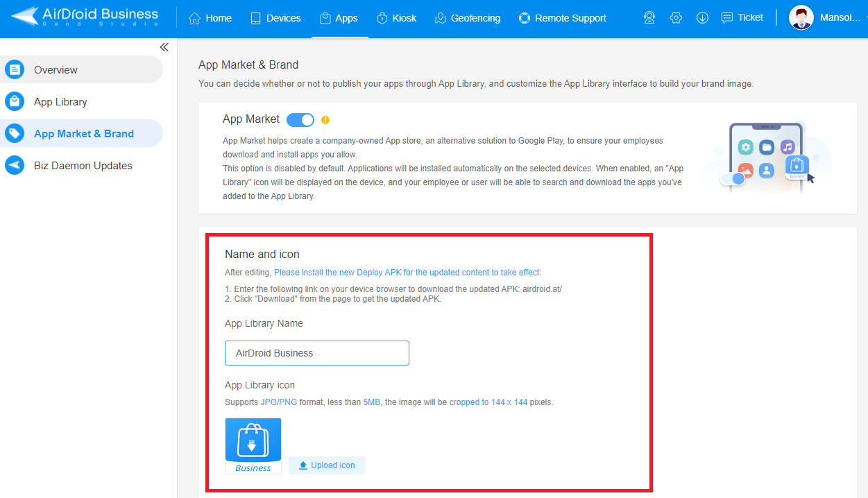
Task: Select App Market & Brand sidebar item
Action: click(81, 133)
